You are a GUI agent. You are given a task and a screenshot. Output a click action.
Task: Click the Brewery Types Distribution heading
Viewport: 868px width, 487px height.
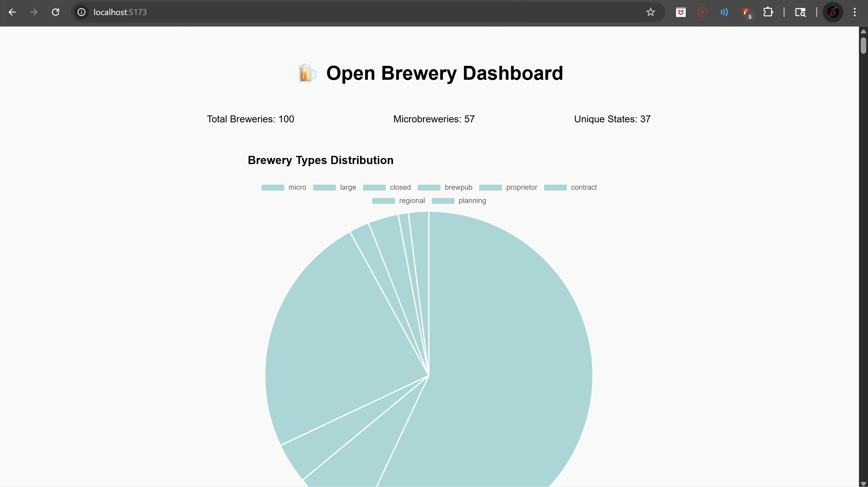[321, 160]
